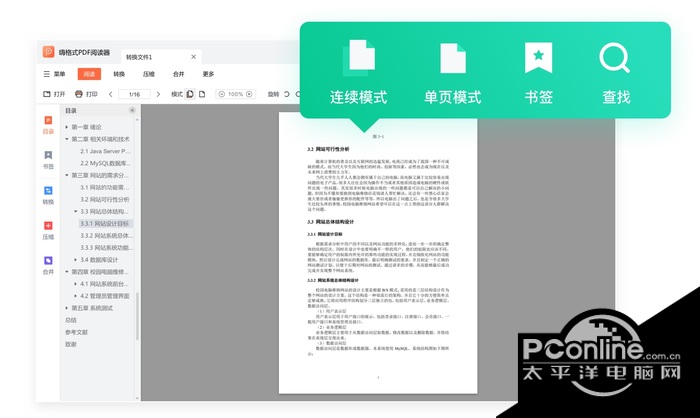
Task: Open the 目录 sidebar panel icon
Action: click(x=48, y=120)
